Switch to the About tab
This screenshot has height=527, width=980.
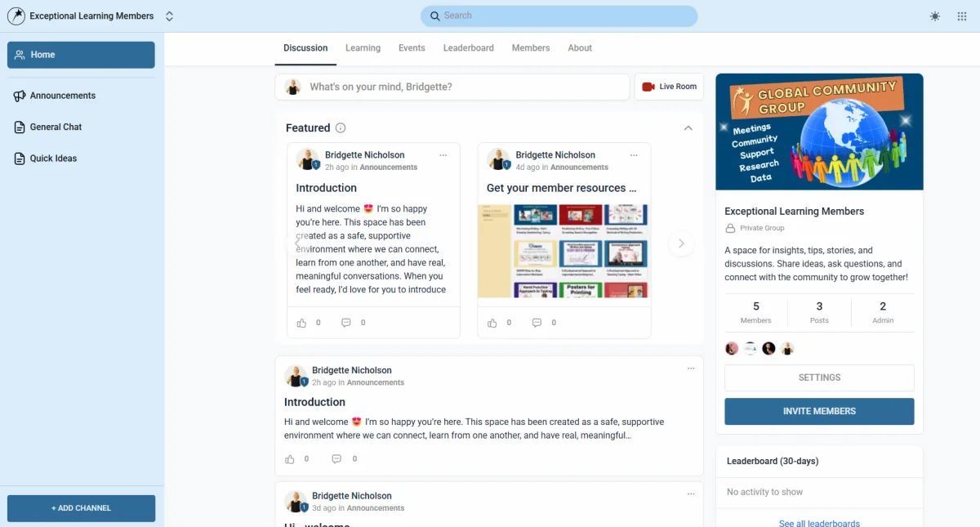[x=580, y=48]
